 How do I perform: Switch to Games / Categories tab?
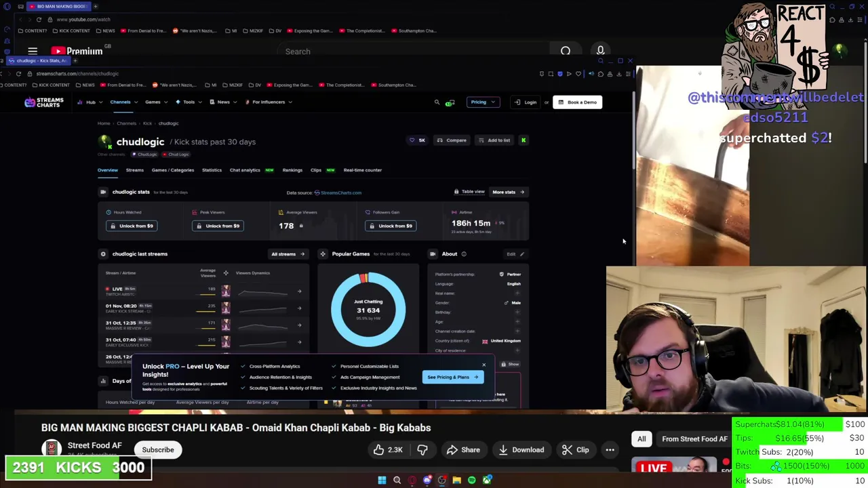point(172,170)
